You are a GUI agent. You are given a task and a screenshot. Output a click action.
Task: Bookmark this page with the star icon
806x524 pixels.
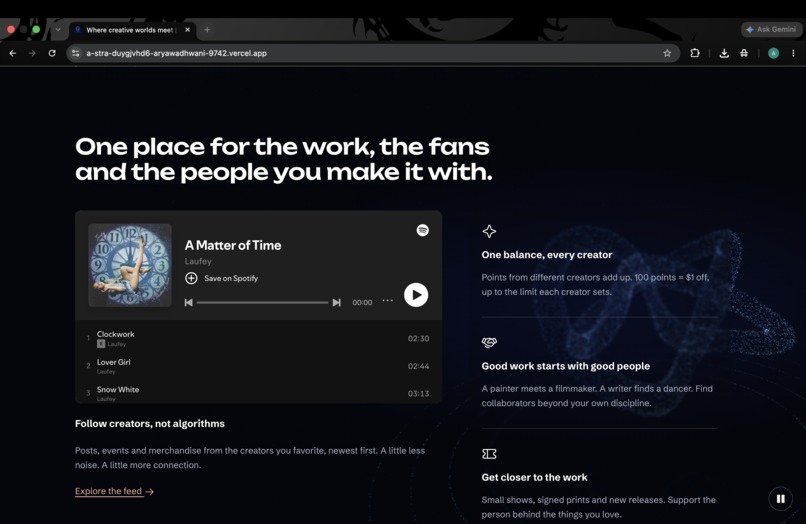667,53
